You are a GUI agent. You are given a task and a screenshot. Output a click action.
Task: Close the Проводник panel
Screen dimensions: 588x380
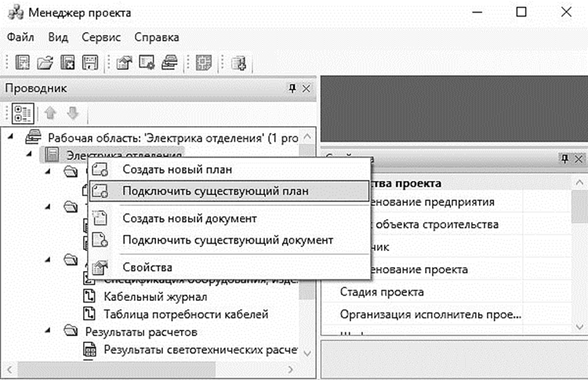point(307,89)
